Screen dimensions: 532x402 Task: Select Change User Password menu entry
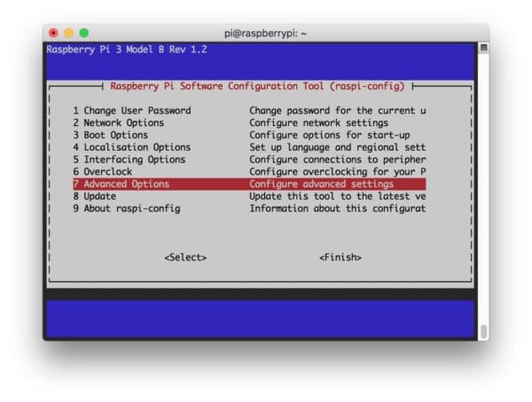point(131,111)
